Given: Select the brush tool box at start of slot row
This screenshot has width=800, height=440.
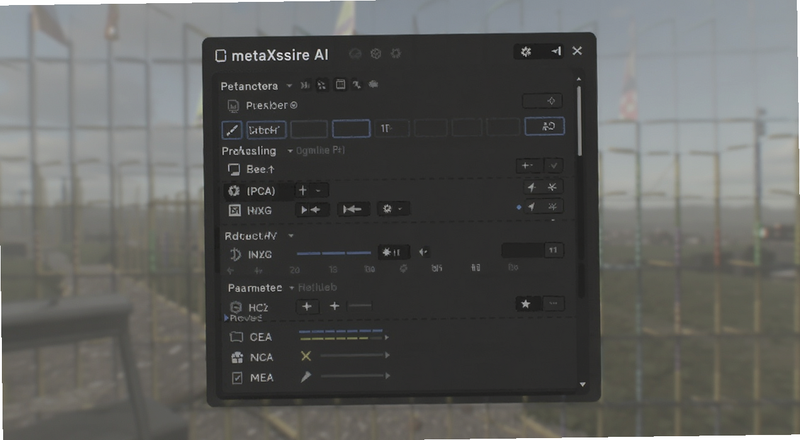Looking at the screenshot, I should point(232,130).
